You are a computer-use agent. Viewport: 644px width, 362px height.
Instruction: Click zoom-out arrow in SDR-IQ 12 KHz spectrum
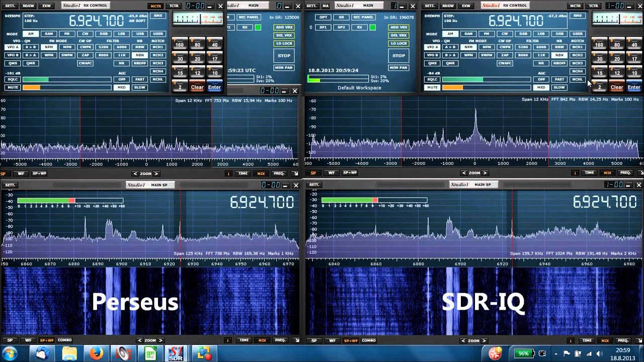pyautogui.click(x=464, y=173)
